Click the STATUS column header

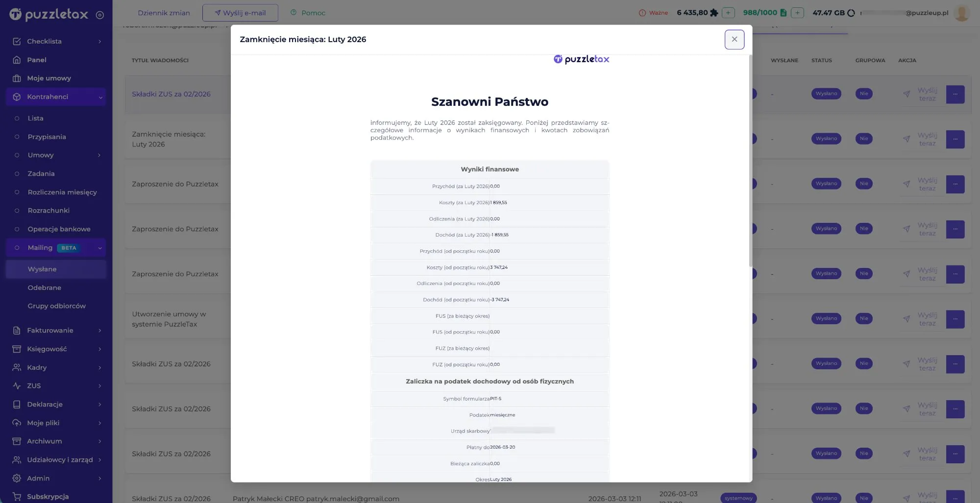point(822,60)
